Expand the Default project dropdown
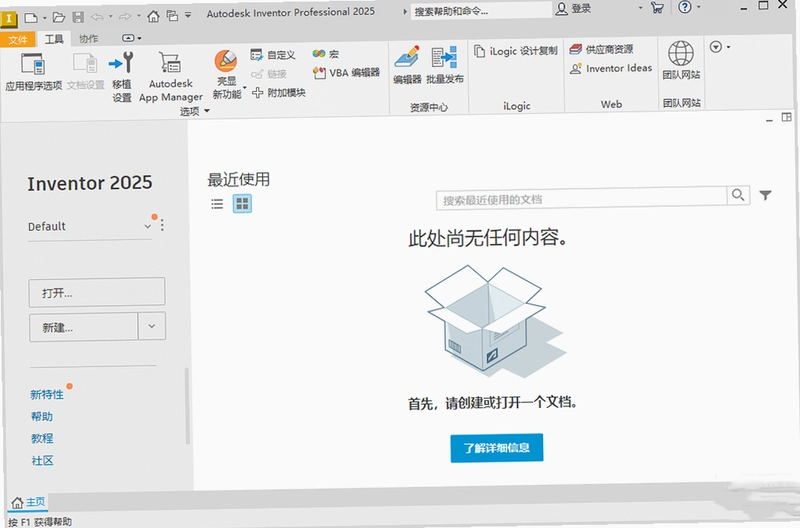Image resolution: width=800 pixels, height=528 pixels. pos(147,226)
